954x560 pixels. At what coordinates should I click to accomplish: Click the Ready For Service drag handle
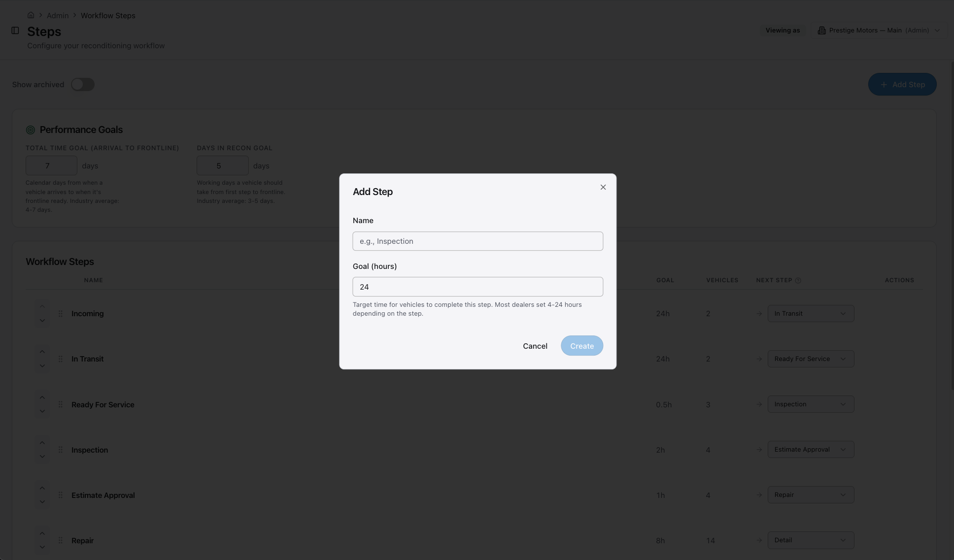point(61,405)
